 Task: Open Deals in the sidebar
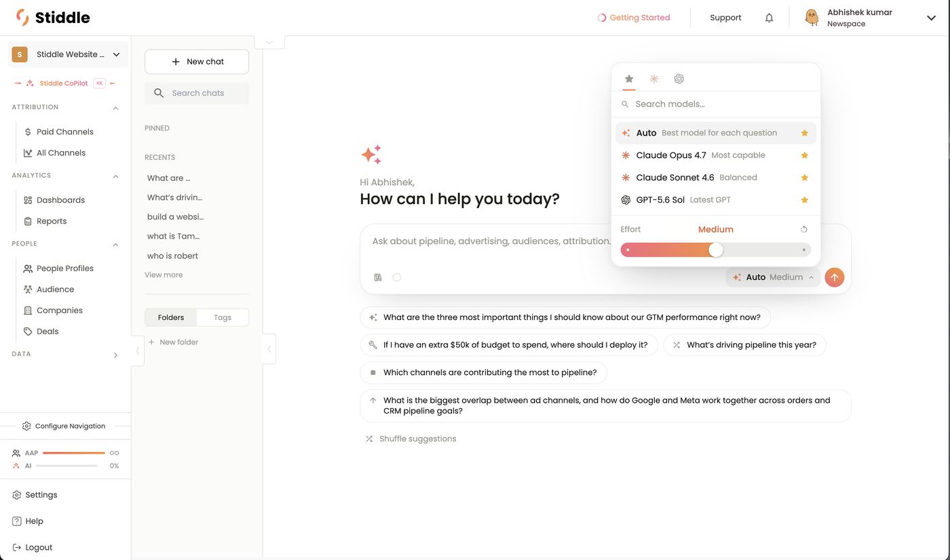[47, 332]
